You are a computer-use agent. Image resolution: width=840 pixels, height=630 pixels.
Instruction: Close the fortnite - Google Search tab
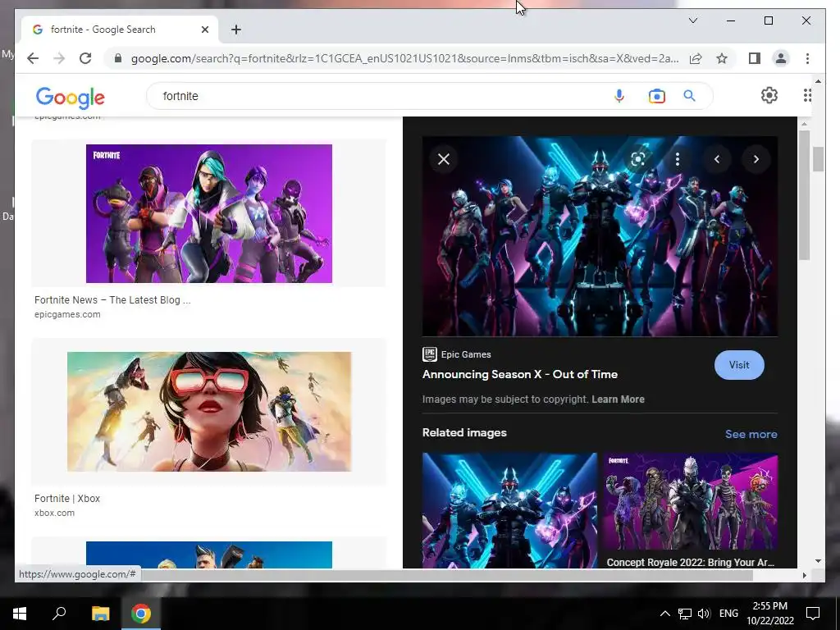tap(204, 30)
